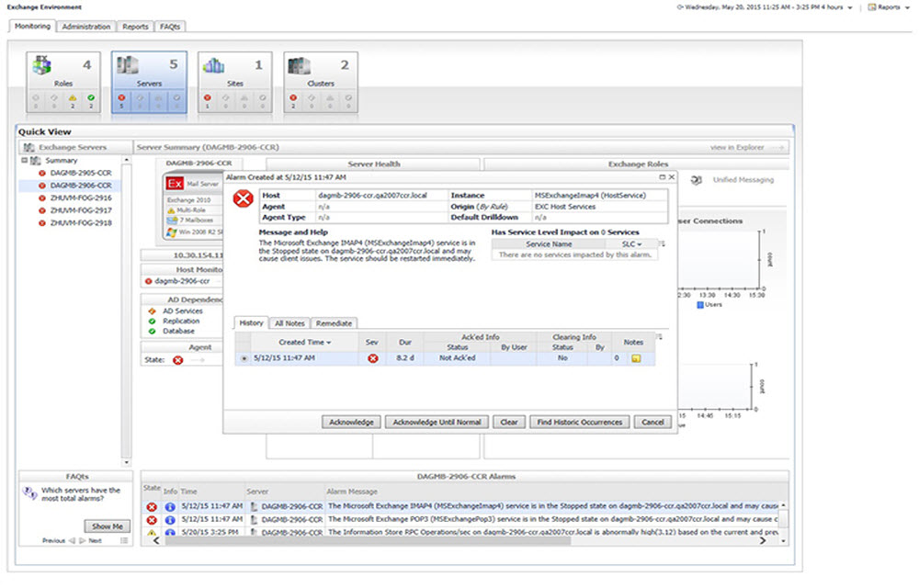
Task: Click the Cancel button in alarm dialog
Action: 652,423
